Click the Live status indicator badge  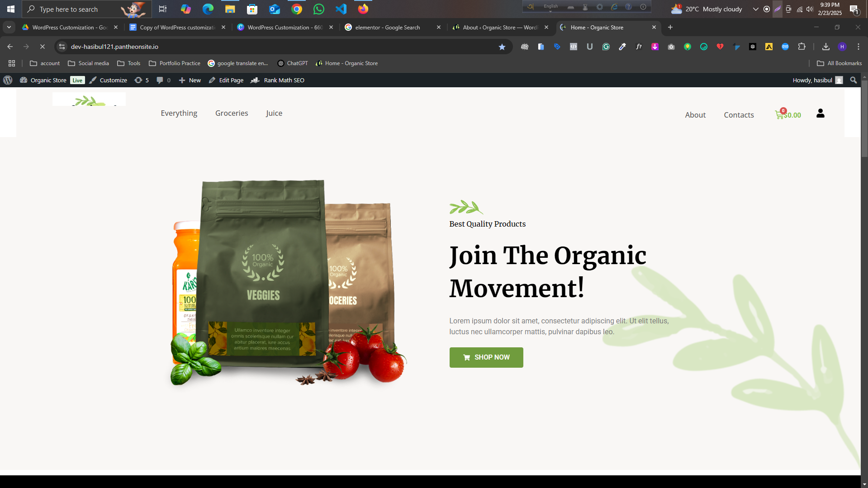pos(77,80)
